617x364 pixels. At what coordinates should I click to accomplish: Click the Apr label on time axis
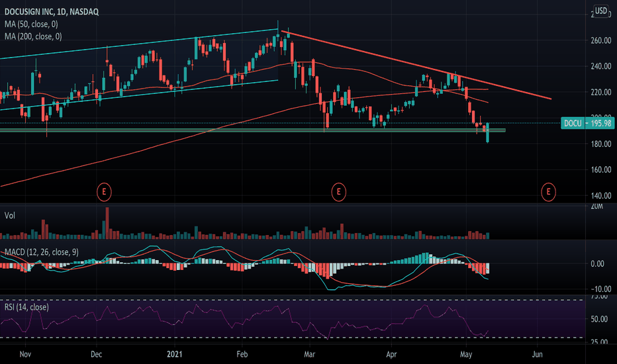[x=391, y=354]
